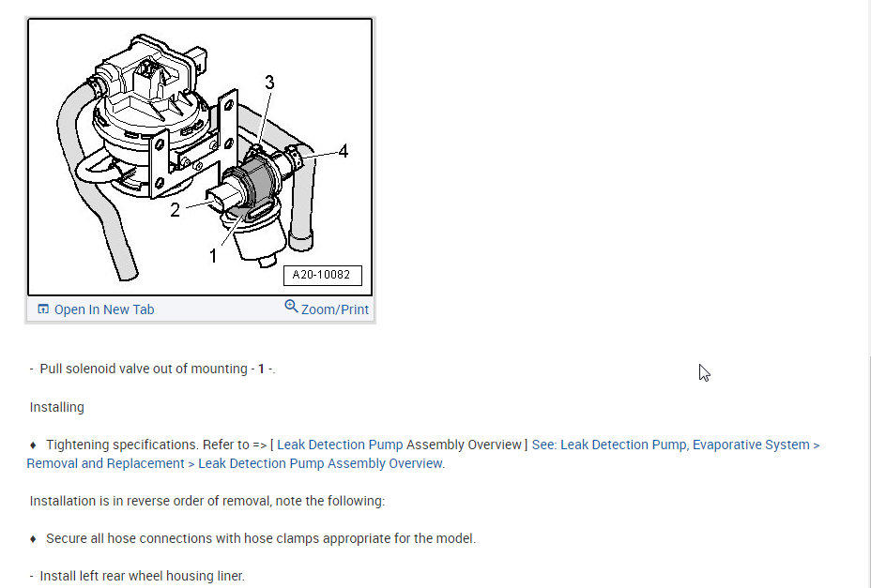Click the Installation is in reverse order sentence
871x588 pixels.
207,501
